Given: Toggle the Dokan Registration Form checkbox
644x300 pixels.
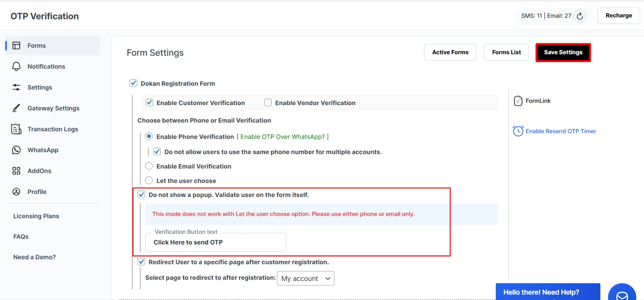Looking at the screenshot, I should 133,83.
